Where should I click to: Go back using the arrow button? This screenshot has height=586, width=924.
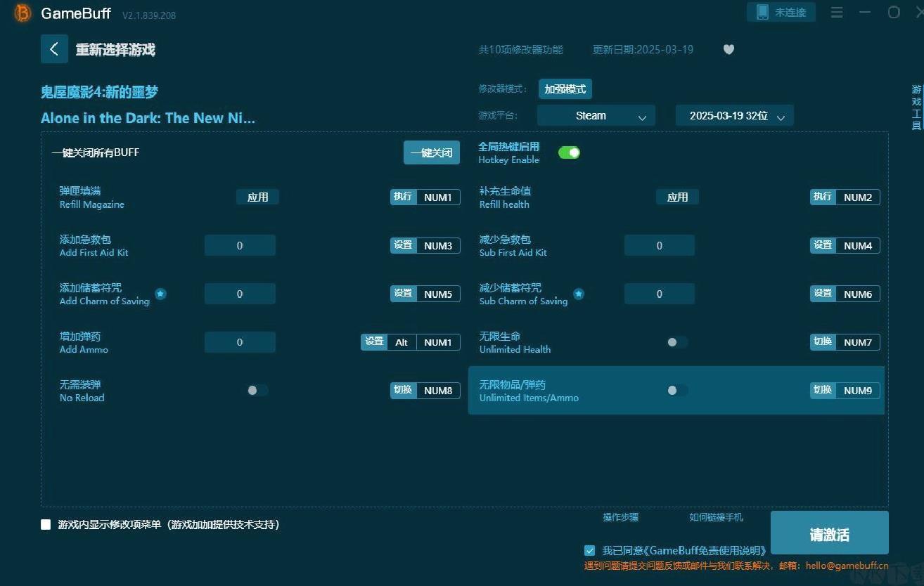pyautogui.click(x=54, y=49)
